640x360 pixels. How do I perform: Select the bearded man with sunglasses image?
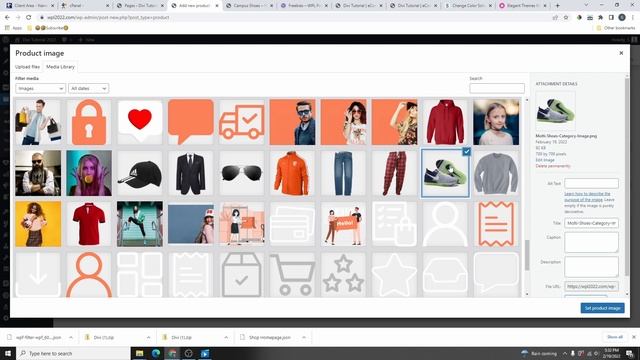pos(38,173)
